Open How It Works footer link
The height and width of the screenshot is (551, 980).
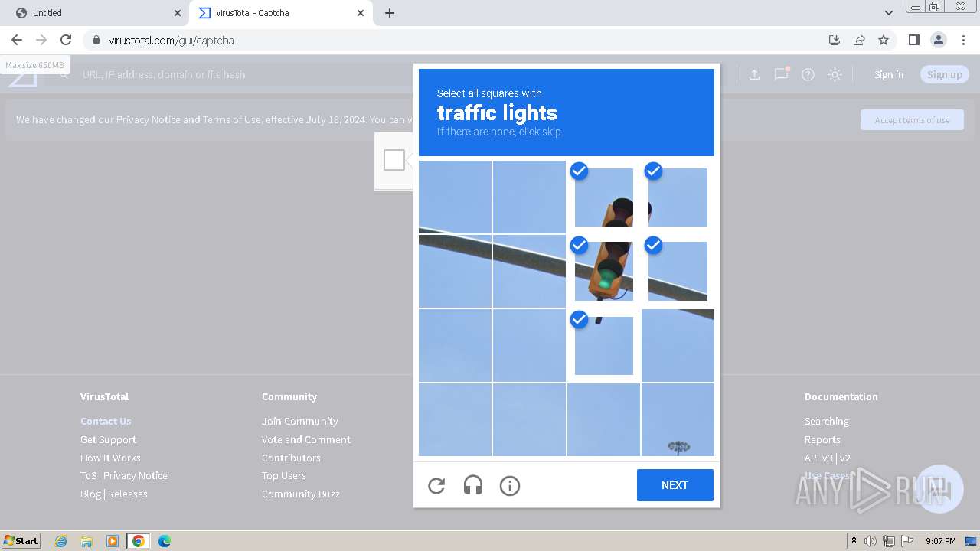(110, 458)
